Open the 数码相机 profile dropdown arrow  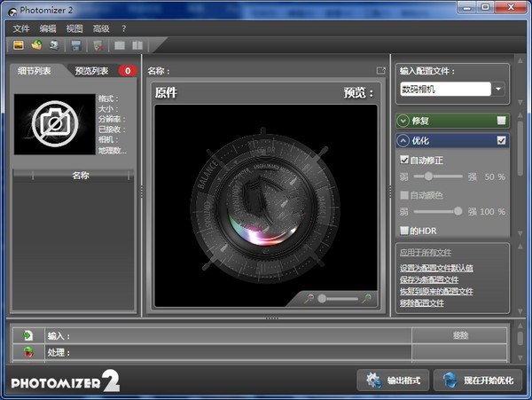point(498,90)
